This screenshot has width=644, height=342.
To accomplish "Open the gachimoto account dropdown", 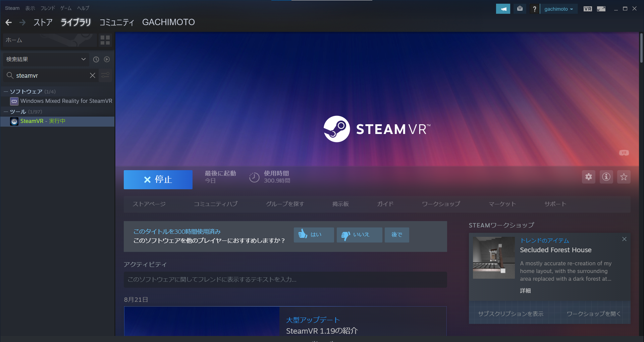I will click(x=558, y=9).
